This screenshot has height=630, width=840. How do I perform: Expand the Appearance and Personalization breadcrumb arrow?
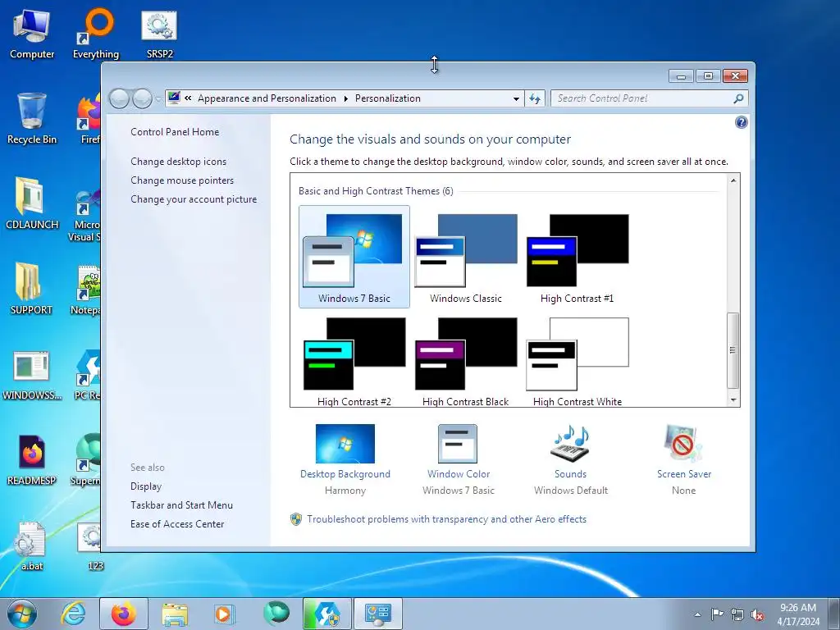click(x=345, y=98)
